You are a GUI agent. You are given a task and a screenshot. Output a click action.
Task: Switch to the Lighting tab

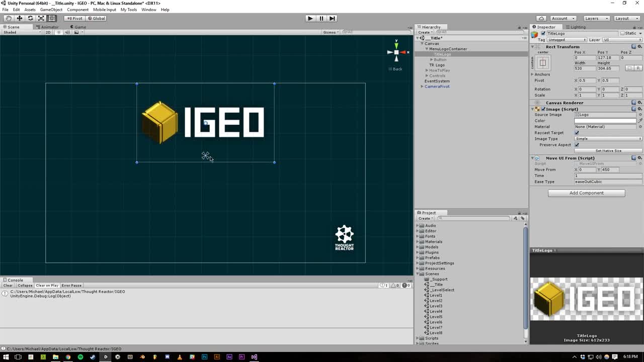(575, 27)
